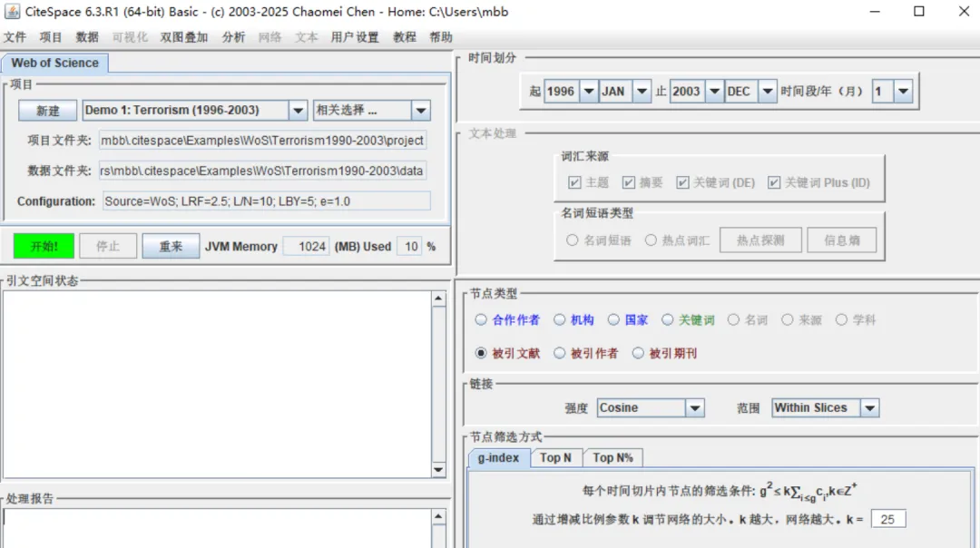This screenshot has height=548, width=980.
Task: Click the 停止 button
Action: 107,246
